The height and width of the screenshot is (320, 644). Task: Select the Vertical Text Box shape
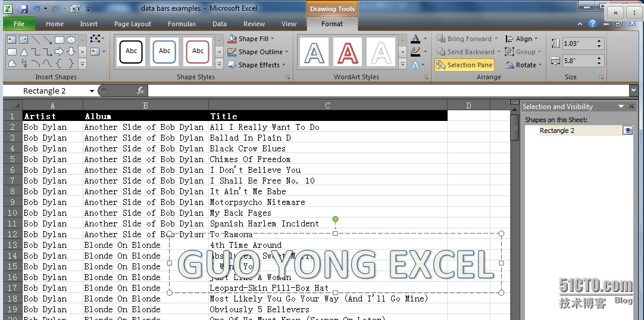tap(23, 40)
